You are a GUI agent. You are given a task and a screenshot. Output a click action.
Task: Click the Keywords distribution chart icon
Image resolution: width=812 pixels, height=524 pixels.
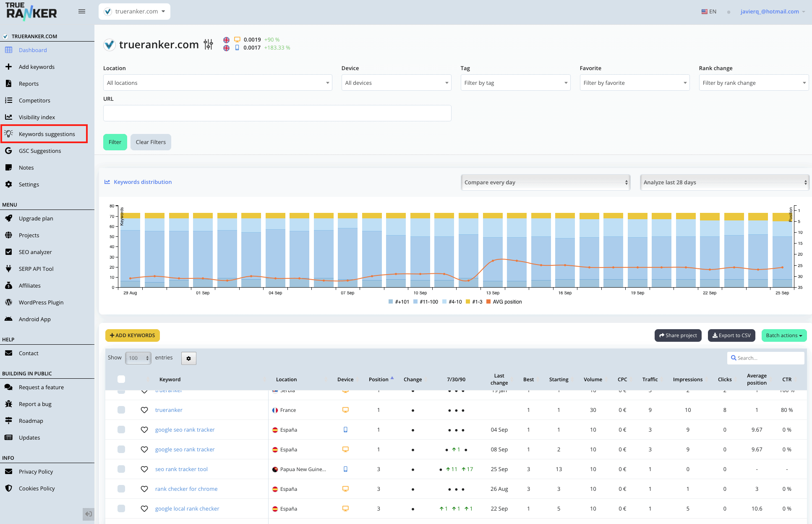[107, 182]
